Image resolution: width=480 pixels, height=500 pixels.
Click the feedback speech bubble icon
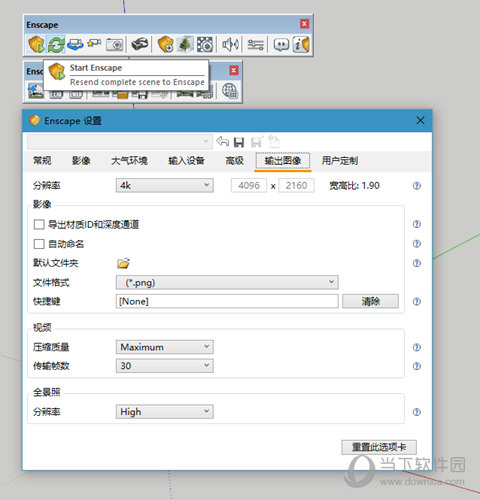(281, 44)
